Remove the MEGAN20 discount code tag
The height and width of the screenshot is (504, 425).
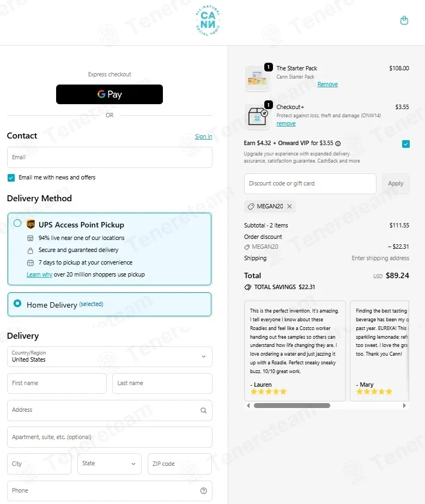pos(289,206)
